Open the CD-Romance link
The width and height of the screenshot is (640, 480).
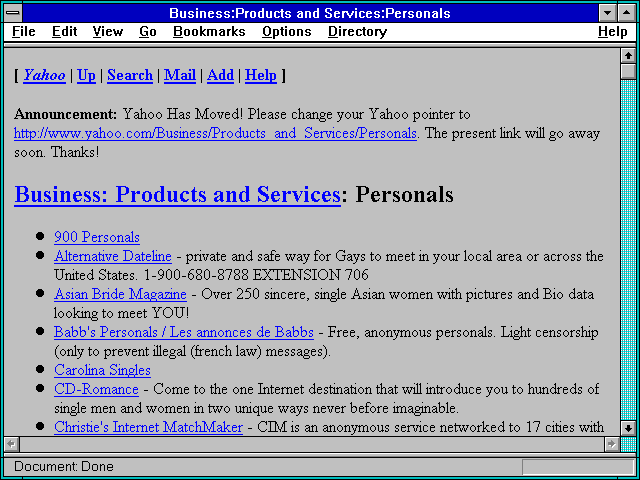point(96,389)
